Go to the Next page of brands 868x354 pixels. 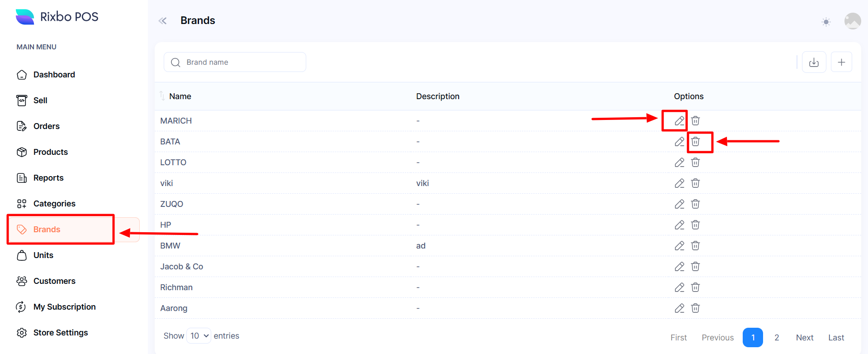click(x=804, y=338)
